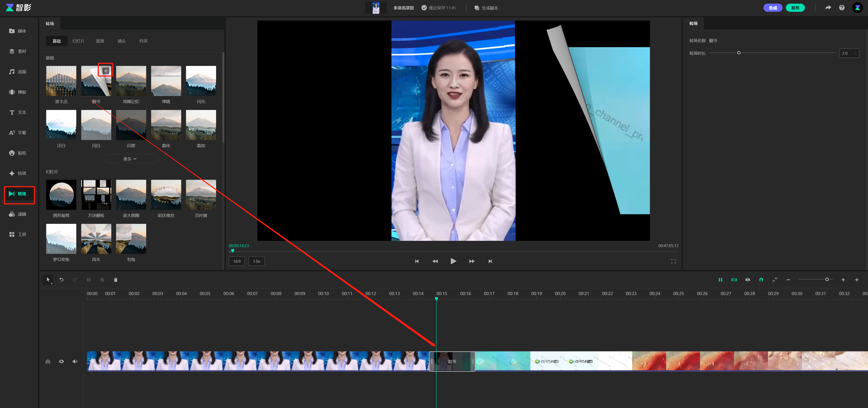Click the undo arrow in timeline toolbar
Viewport: 868px width, 408px height.
tap(61, 280)
